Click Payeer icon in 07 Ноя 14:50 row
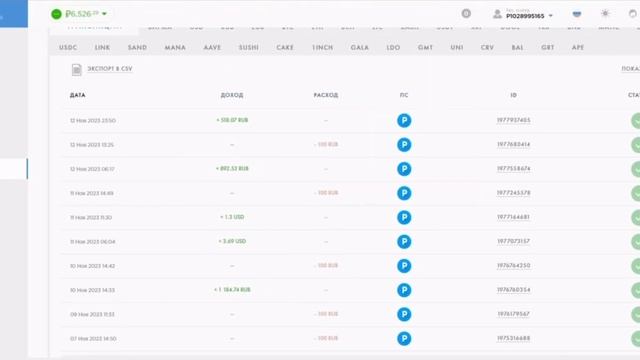 click(404, 338)
